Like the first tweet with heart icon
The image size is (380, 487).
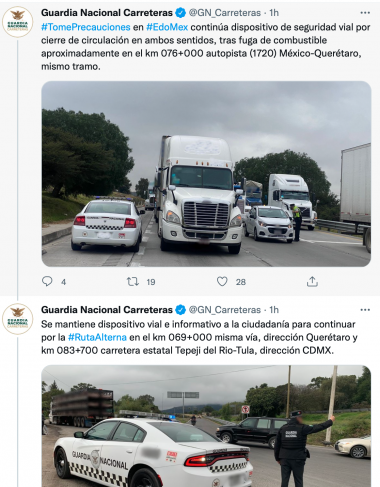222,282
